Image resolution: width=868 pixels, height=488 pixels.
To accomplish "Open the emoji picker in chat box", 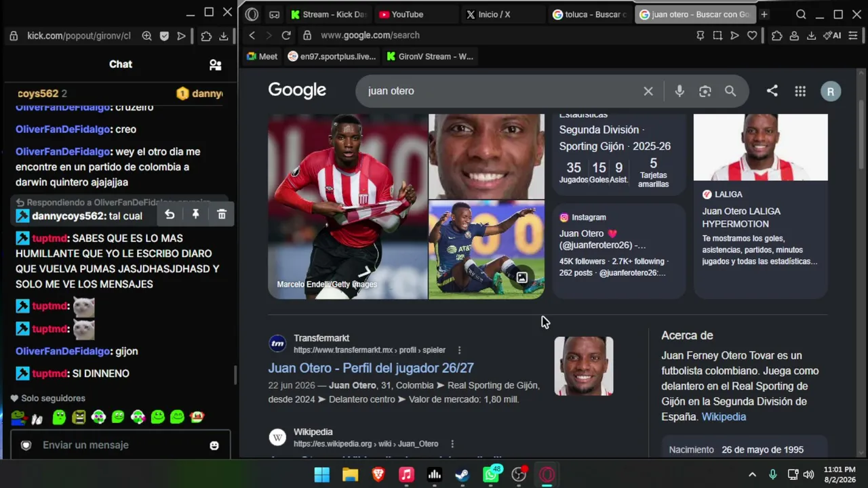I will point(214,445).
